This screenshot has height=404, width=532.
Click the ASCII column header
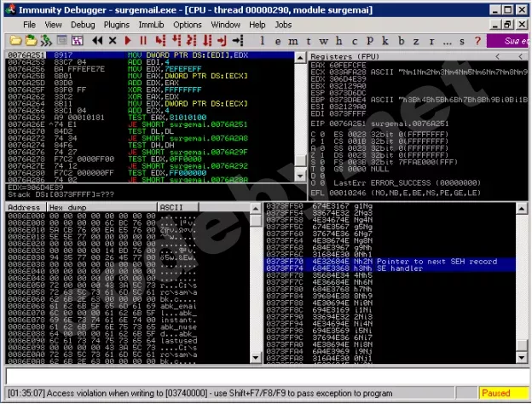[178, 207]
